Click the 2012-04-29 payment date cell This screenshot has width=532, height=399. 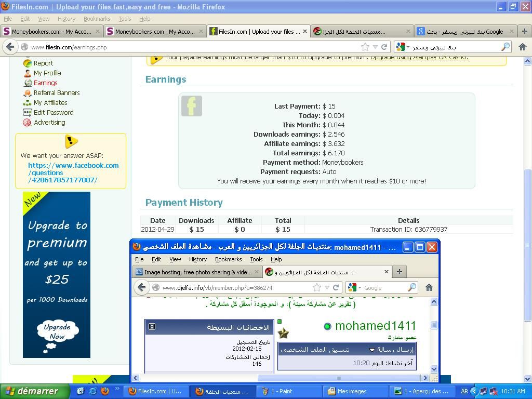click(158, 229)
